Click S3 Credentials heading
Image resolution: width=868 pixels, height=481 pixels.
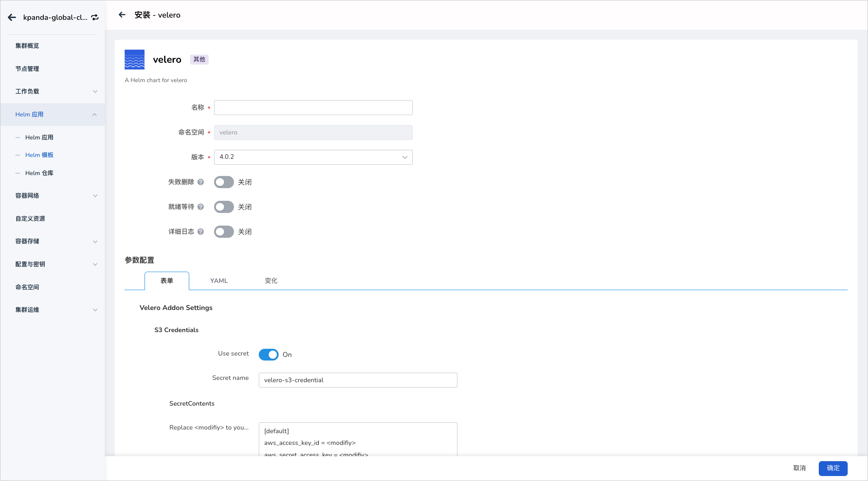pos(177,330)
